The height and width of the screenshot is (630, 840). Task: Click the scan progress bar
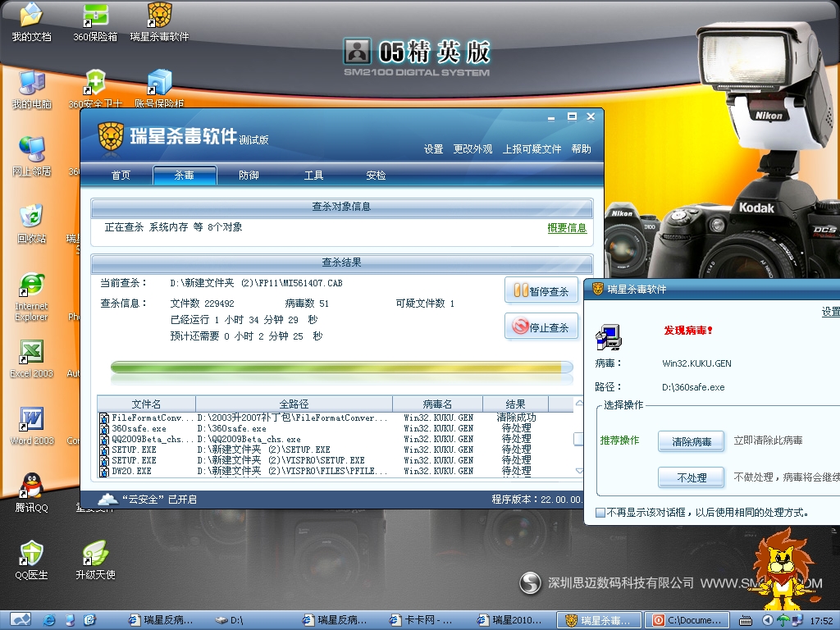point(342,367)
